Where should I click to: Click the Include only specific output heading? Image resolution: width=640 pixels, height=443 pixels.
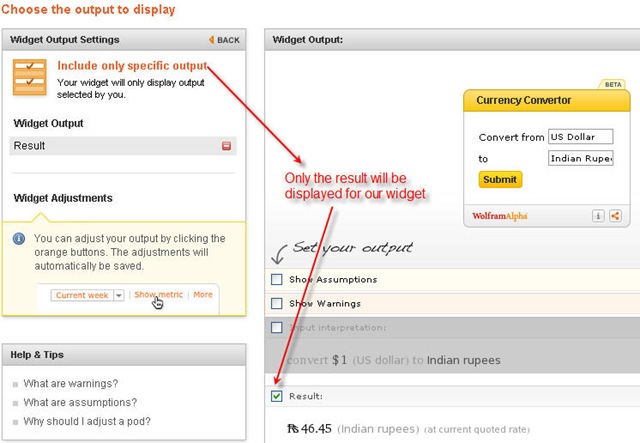[132, 66]
